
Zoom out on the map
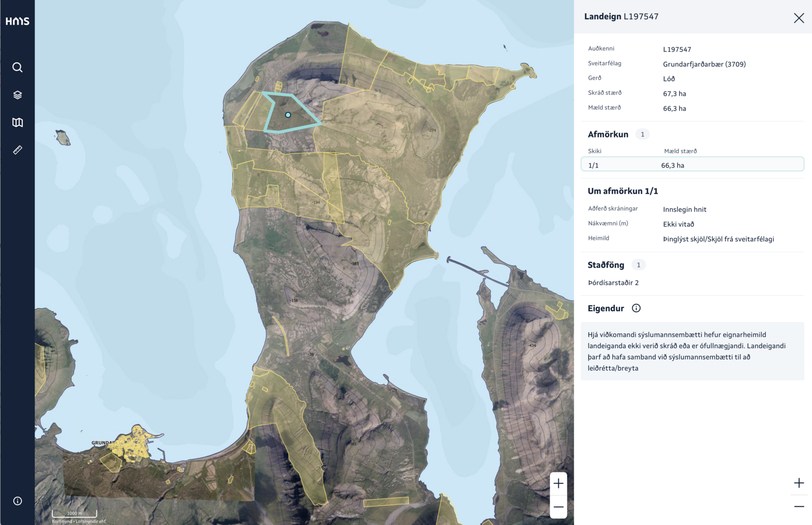[x=558, y=507]
